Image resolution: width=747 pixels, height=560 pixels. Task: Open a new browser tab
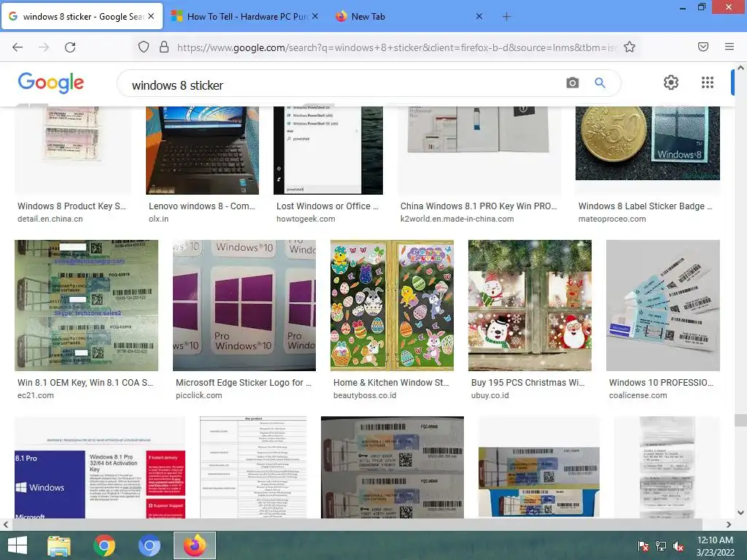pyautogui.click(x=506, y=17)
